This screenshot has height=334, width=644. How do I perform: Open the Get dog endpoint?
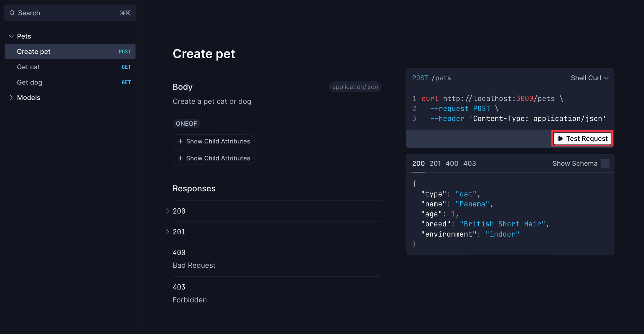tap(30, 82)
